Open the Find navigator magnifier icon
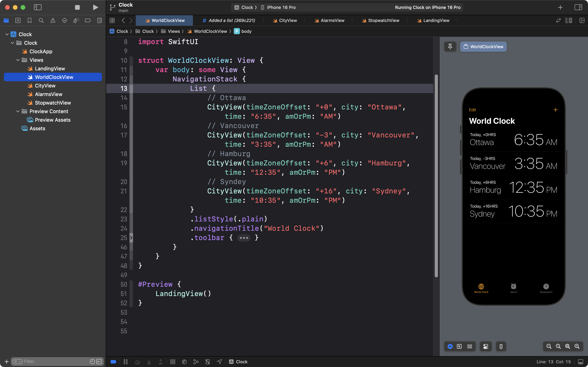Screen dimensions: 588x367 coord(41,21)
